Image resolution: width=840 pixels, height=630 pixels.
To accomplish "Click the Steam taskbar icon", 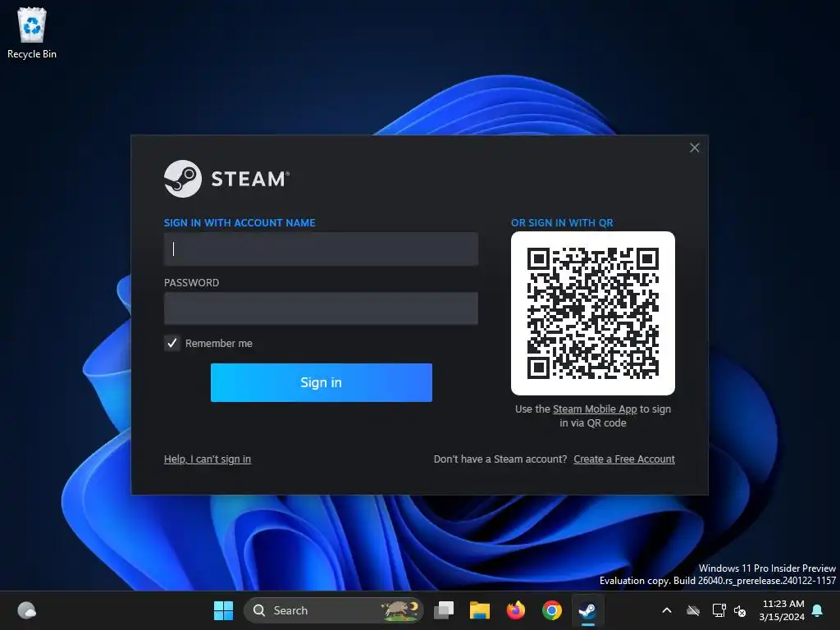I will point(587,610).
